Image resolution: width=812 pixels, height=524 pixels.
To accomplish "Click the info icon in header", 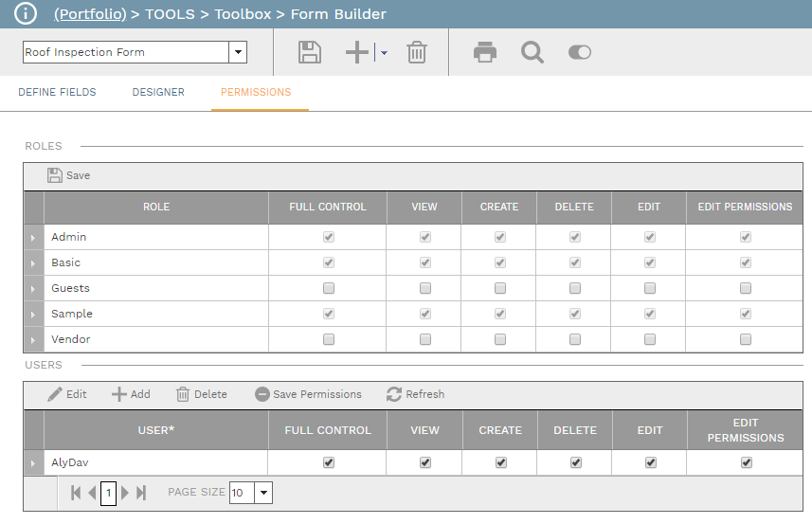I will (x=26, y=14).
